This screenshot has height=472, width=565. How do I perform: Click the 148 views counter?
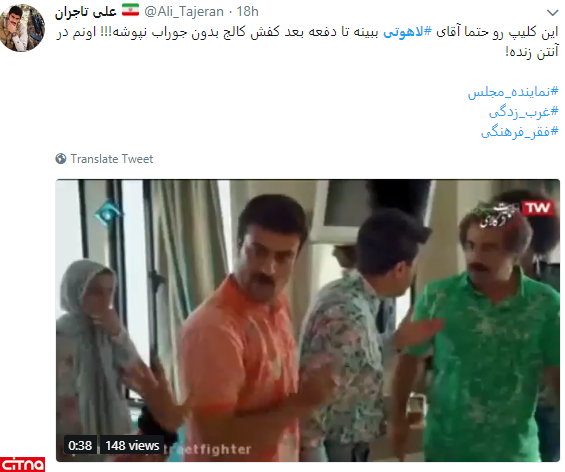(132, 446)
